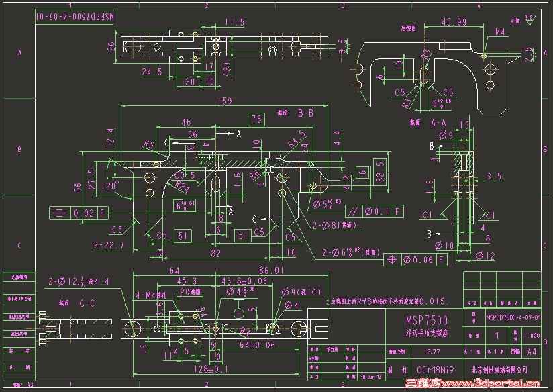Image resolution: width=553 pixels, height=392 pixels.
Task: Select part name 浮动手爪支撑座
Action: [x=426, y=333]
